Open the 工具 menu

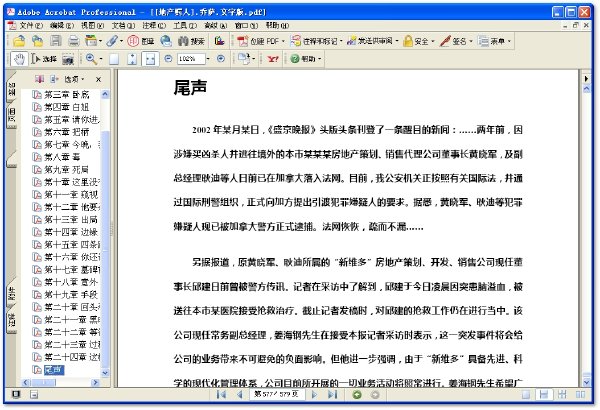click(x=185, y=25)
